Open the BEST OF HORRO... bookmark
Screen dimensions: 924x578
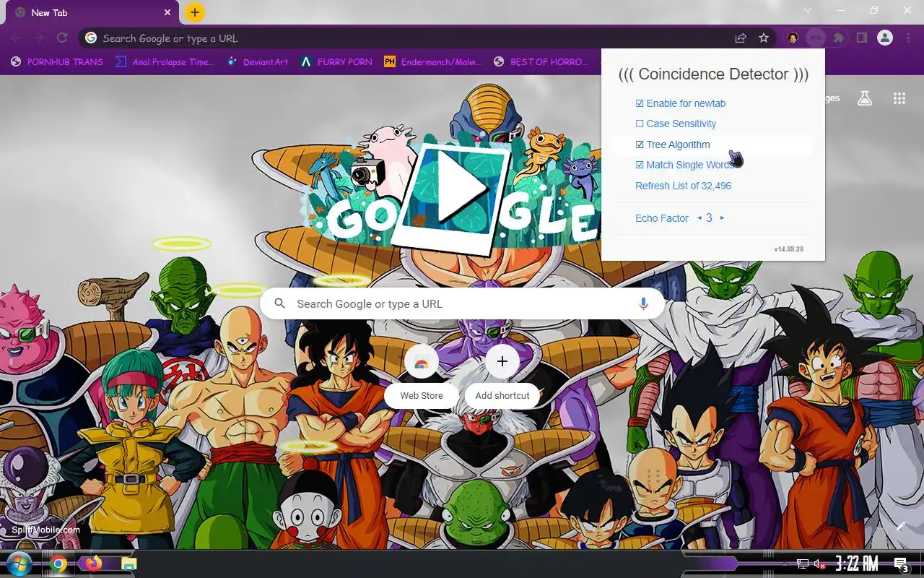pyautogui.click(x=541, y=61)
